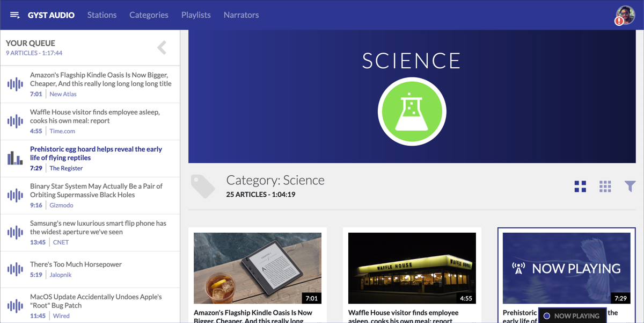The width and height of the screenshot is (644, 323).
Task: Open Amazon's Flagship Kindle Oasis queue article
Action: click(x=101, y=80)
